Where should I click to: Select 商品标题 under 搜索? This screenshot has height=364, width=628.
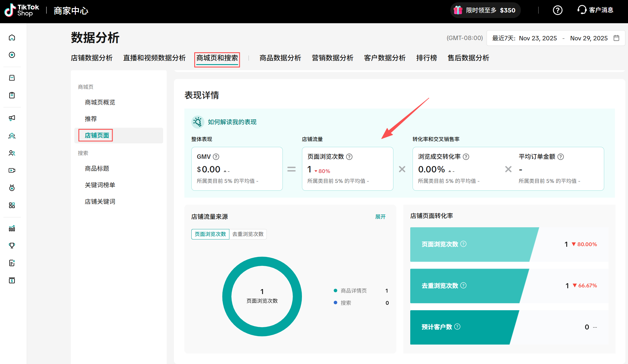point(97,169)
